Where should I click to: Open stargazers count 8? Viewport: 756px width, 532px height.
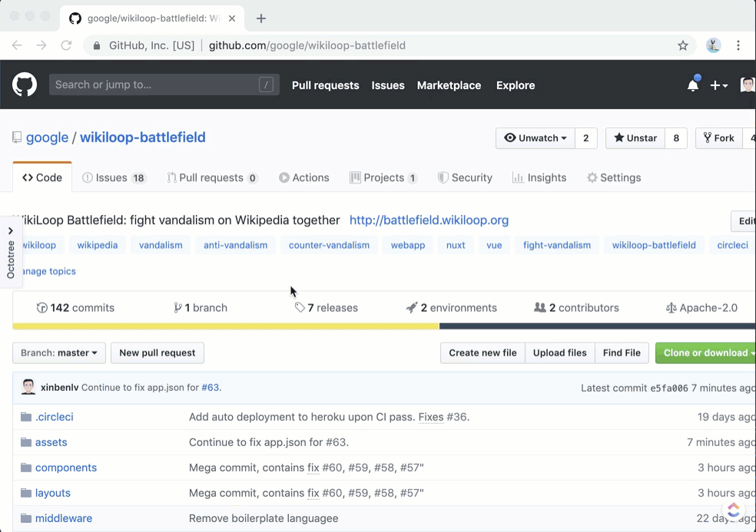coord(676,138)
